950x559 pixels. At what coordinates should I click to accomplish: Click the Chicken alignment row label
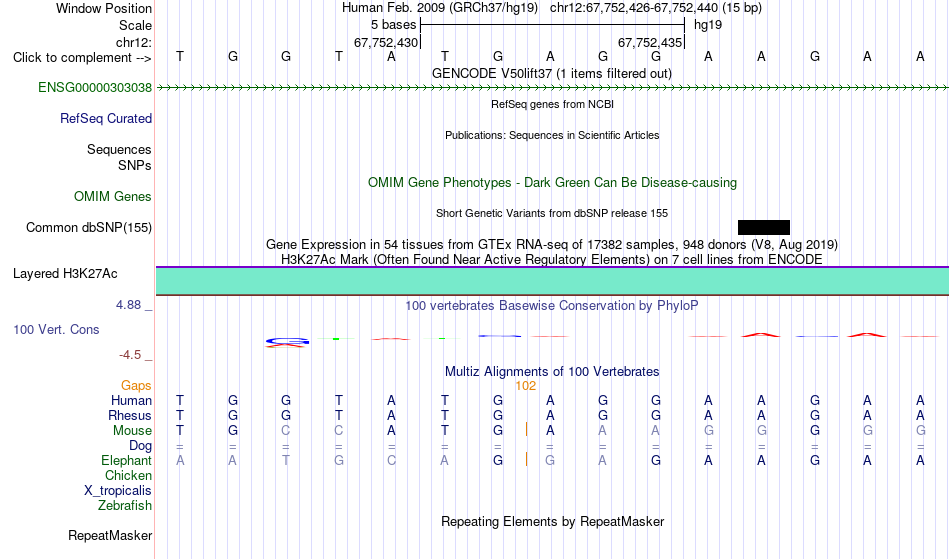coord(128,476)
